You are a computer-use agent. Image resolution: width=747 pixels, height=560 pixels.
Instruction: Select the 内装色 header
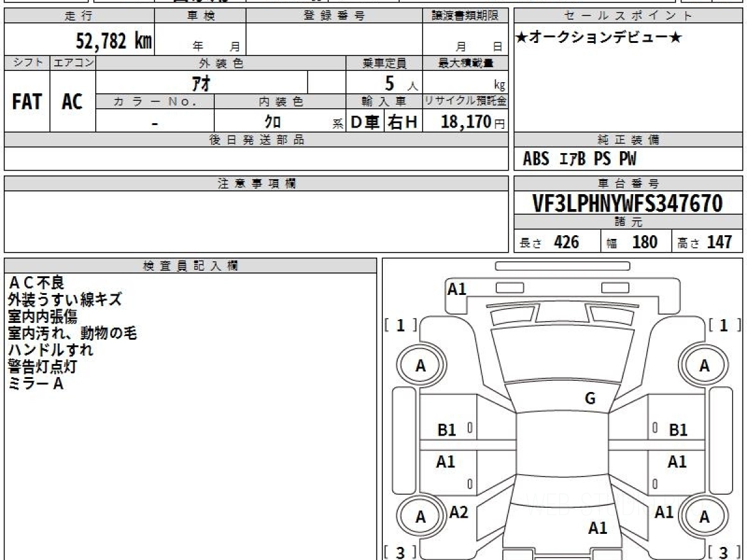coord(280,101)
